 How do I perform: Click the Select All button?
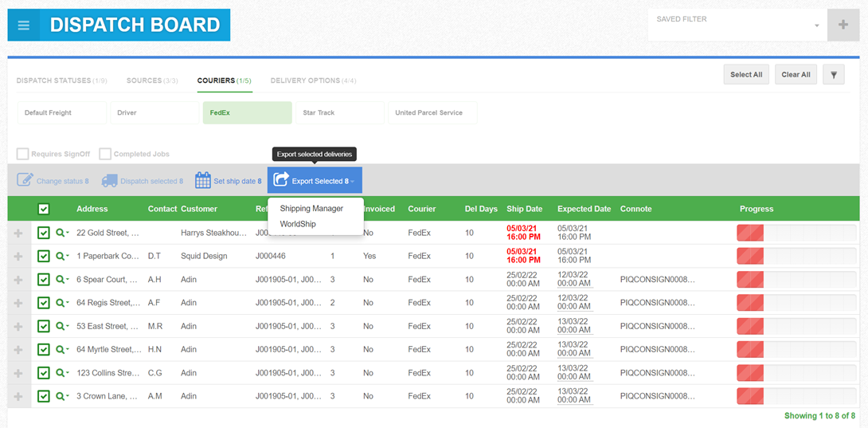[x=746, y=75]
